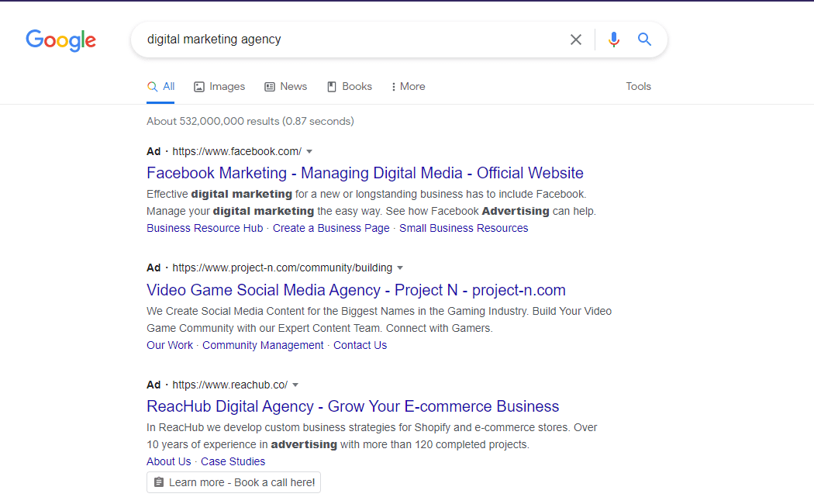This screenshot has height=504, width=814.
Task: Open search Tools options
Action: point(638,86)
